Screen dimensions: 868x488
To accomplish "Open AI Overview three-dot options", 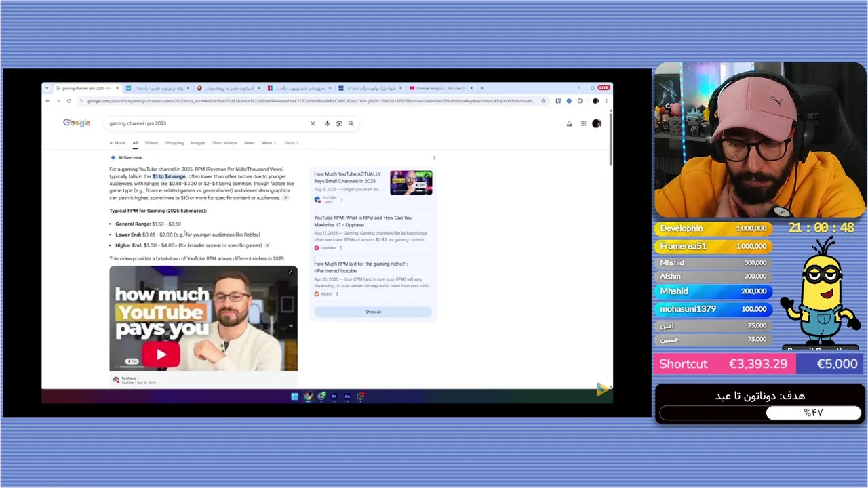I will [434, 158].
